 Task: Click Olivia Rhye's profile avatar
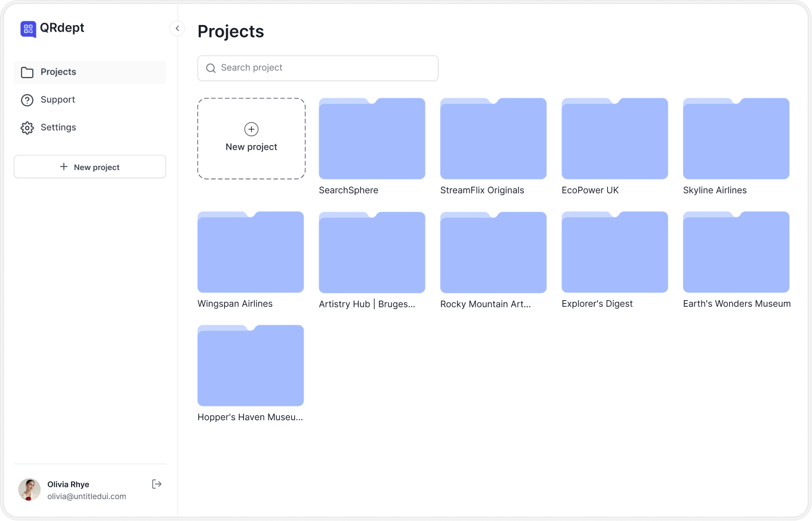pyautogui.click(x=29, y=489)
